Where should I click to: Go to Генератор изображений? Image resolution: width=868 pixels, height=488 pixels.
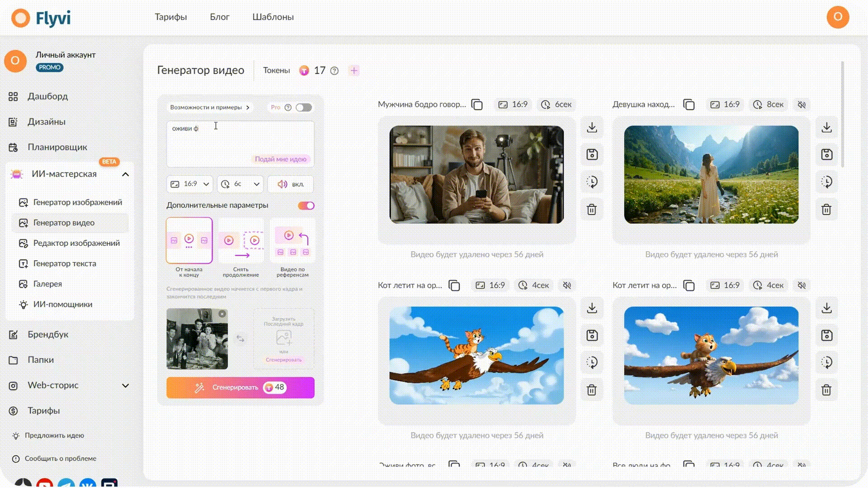click(x=71, y=202)
